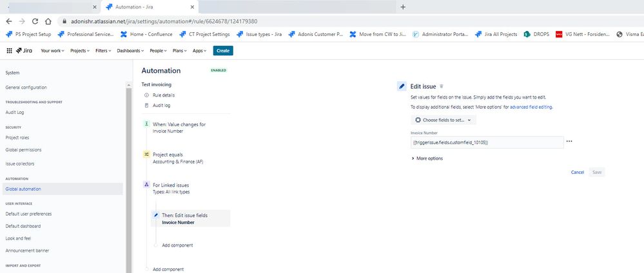This screenshot has width=644, height=273.
Task: Open Choose fields to set dropdown
Action: click(x=444, y=120)
